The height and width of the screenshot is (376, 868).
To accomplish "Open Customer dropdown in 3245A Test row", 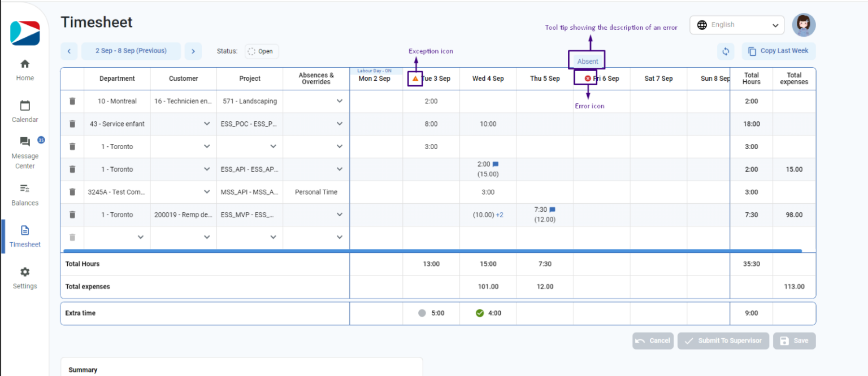I will [207, 192].
